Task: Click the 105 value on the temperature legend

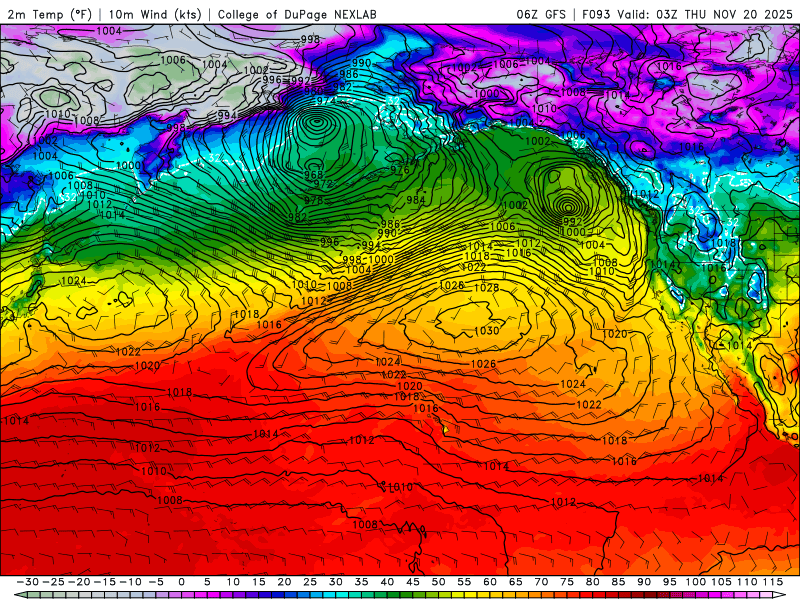Action: tap(721, 582)
